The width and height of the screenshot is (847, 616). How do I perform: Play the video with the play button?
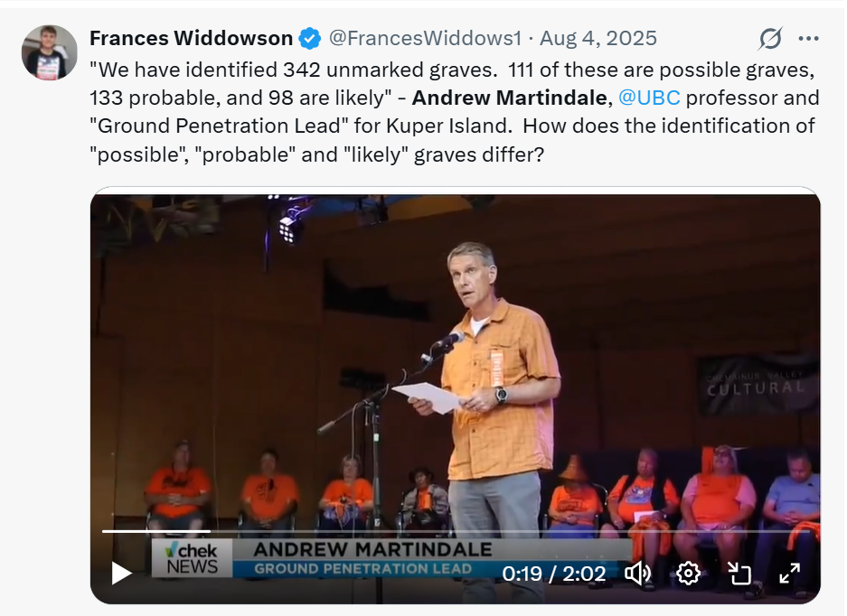tap(121, 573)
